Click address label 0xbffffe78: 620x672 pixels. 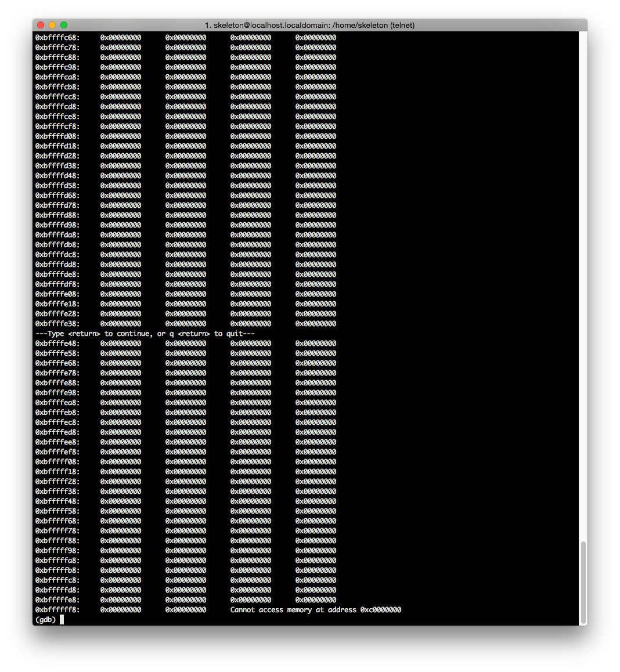point(57,373)
